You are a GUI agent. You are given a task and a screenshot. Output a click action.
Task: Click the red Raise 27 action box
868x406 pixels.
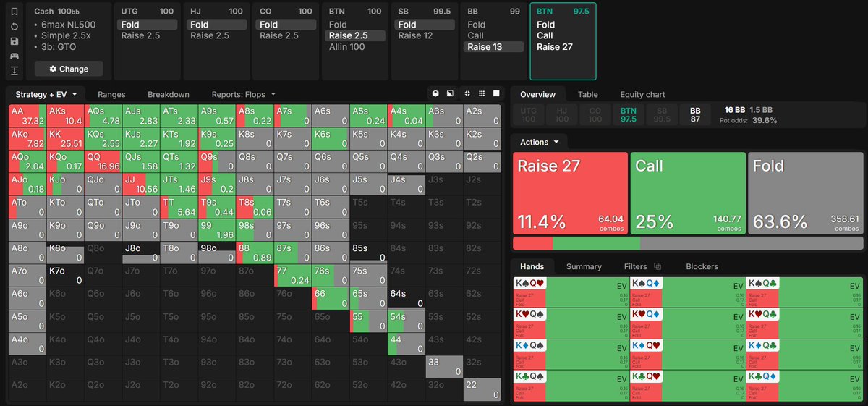pyautogui.click(x=570, y=193)
